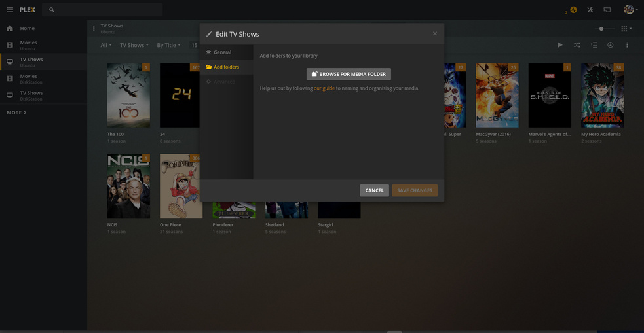This screenshot has height=333, width=644.
Task: Click the Plex logo
Action: 28,10
